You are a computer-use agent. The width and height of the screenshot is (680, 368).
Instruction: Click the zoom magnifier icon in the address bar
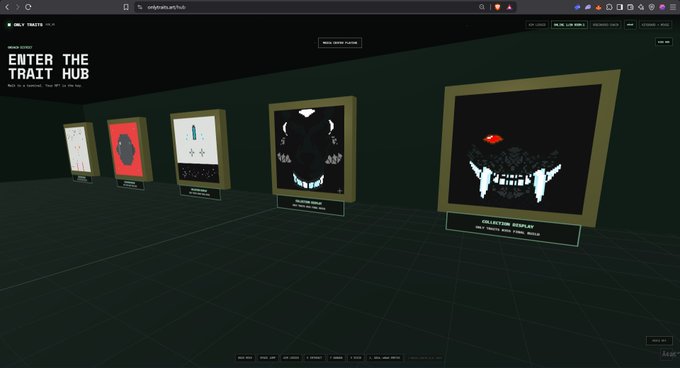482,7
